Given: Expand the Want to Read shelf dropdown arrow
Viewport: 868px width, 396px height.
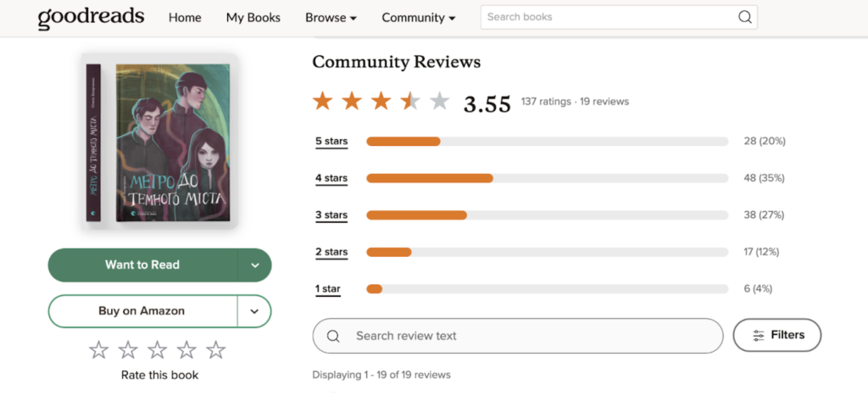Looking at the screenshot, I should [x=254, y=265].
